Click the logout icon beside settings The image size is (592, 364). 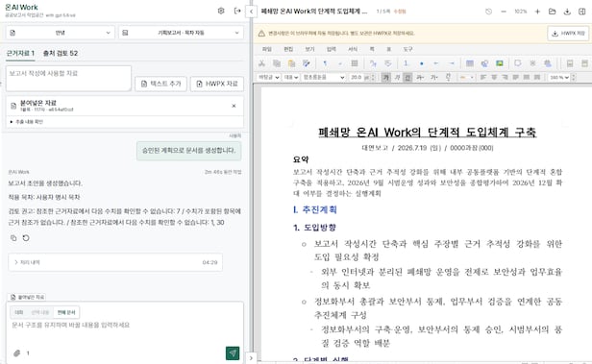(237, 11)
